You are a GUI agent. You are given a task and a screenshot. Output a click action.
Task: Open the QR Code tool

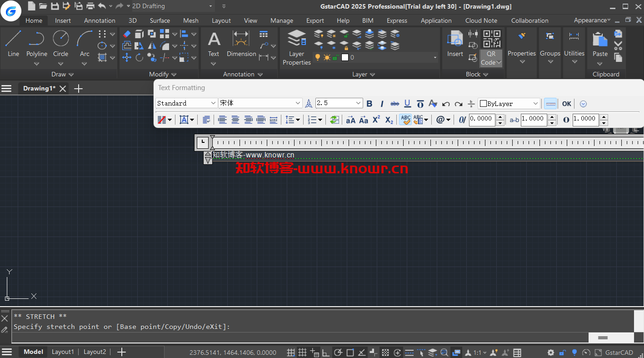[x=491, y=48]
